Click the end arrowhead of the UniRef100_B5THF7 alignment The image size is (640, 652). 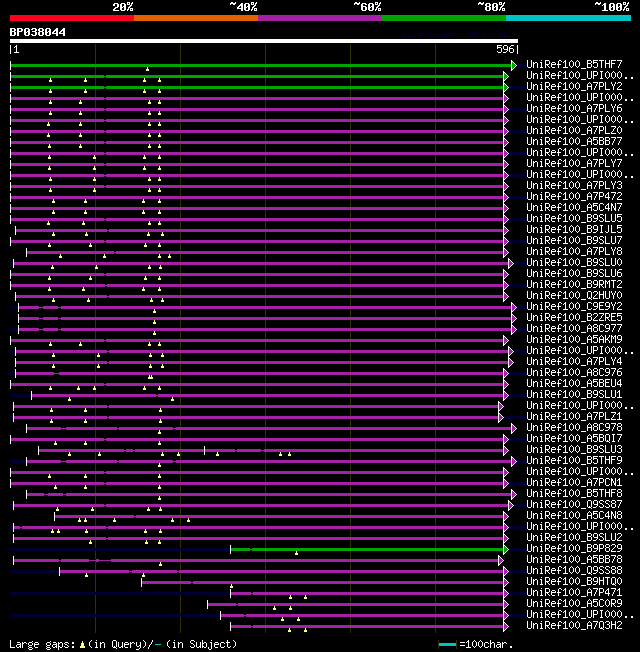click(x=514, y=66)
